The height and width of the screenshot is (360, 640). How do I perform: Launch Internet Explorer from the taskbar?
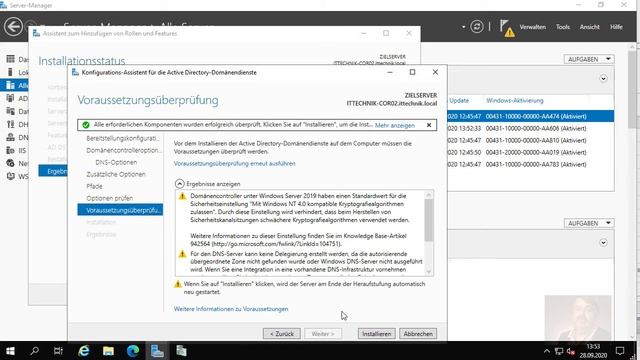(84, 351)
